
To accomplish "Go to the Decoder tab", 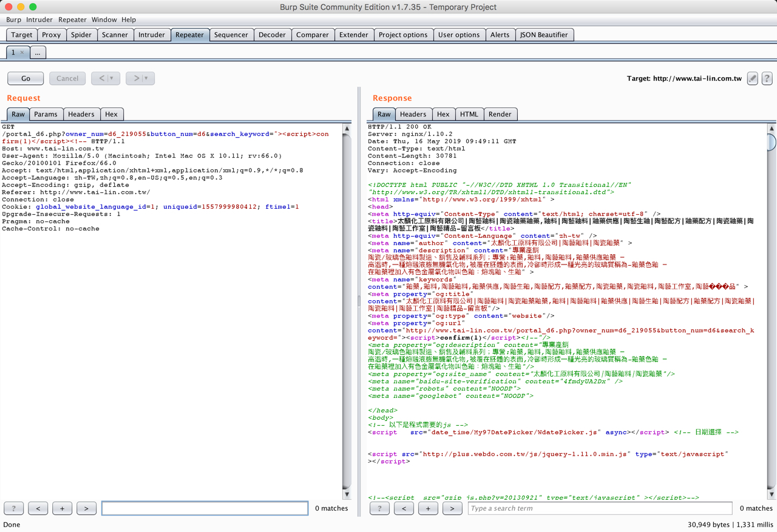I will [272, 35].
